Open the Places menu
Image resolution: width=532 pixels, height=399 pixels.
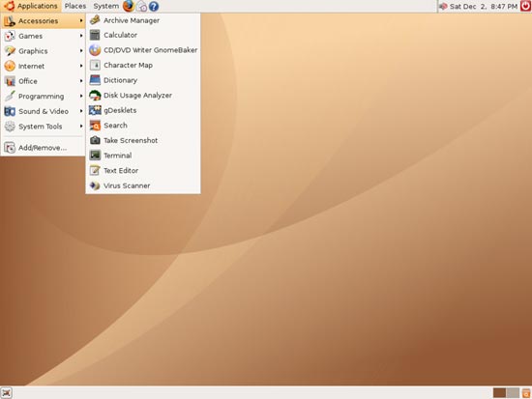[75, 6]
